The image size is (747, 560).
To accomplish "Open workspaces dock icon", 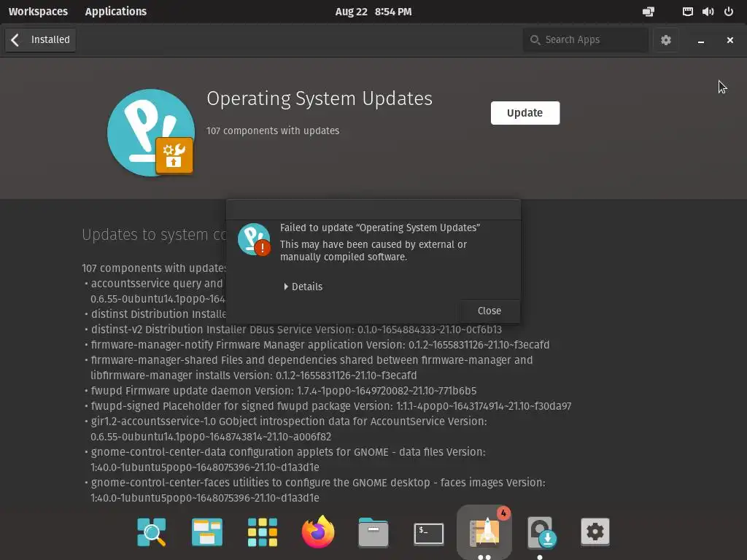I will 206,532.
